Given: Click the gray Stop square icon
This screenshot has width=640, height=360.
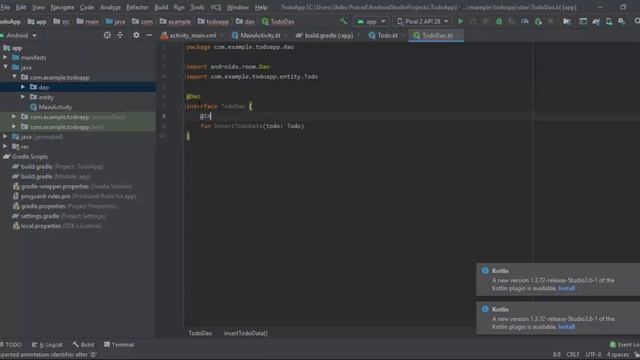Looking at the screenshot, I should [x=551, y=21].
